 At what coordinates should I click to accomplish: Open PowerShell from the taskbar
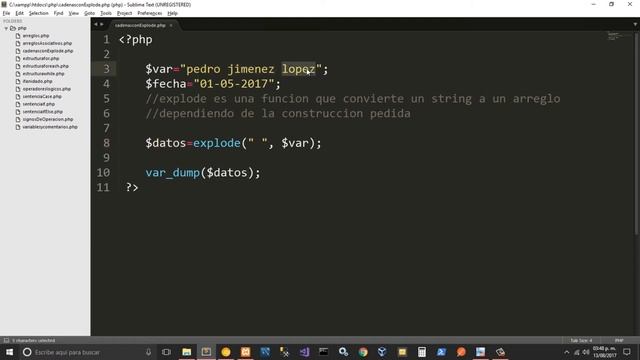(x=441, y=352)
